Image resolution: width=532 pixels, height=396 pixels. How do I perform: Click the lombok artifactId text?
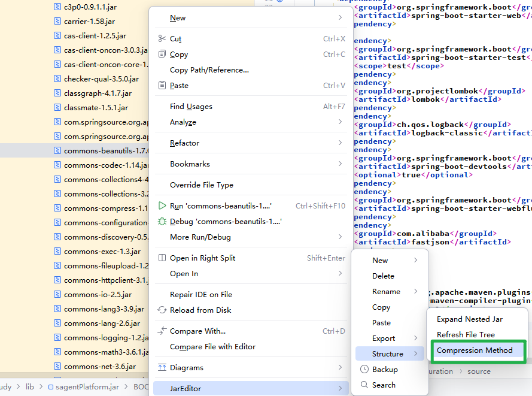tap(425, 99)
